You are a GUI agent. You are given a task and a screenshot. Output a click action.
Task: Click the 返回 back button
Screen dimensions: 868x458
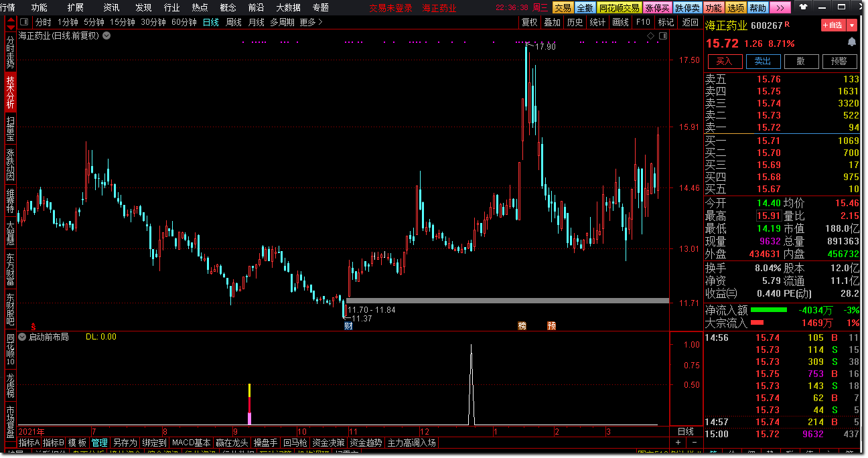coord(690,22)
